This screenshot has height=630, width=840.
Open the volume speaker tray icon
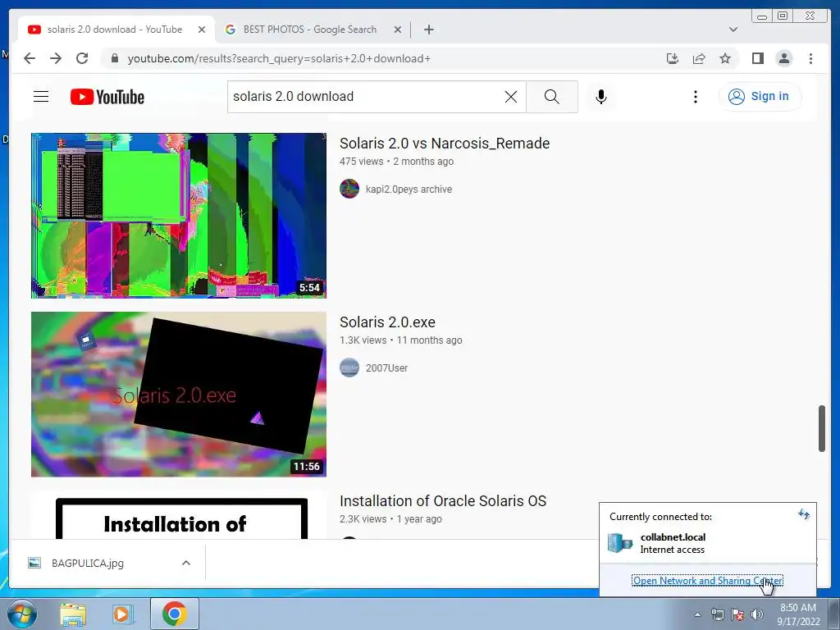(x=757, y=614)
